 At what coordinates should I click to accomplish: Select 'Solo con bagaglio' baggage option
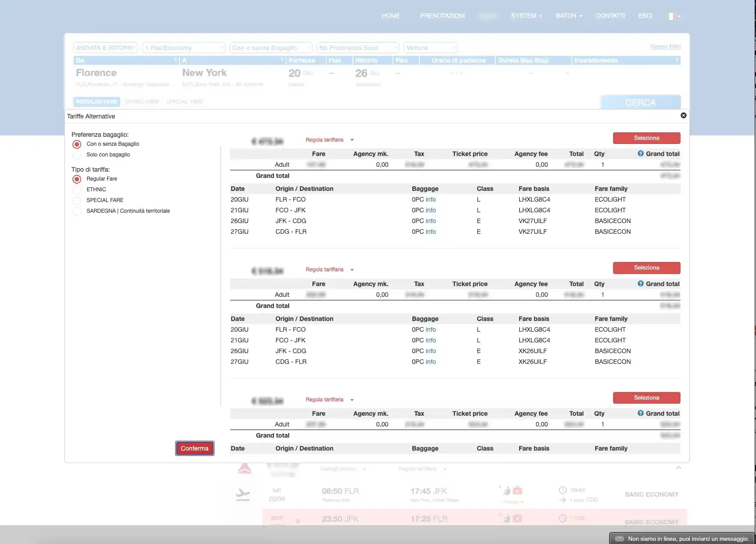[x=77, y=155]
